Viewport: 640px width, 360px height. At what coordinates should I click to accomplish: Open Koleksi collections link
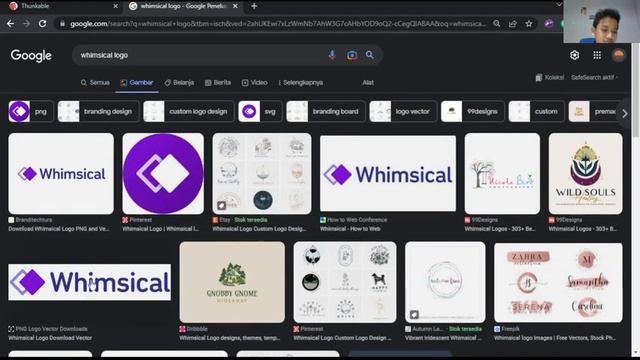coord(550,77)
